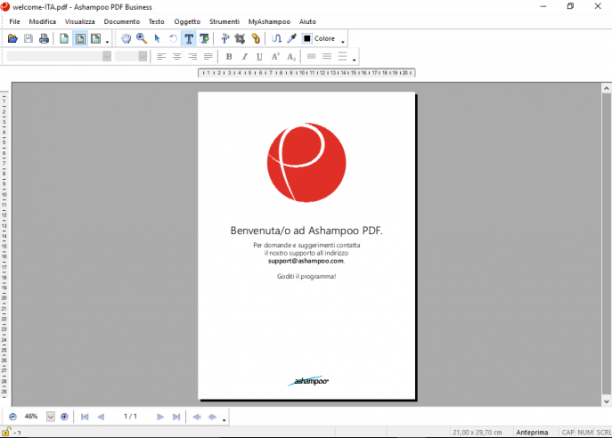The width and height of the screenshot is (612, 438).
Task: Open the File menu
Action: tap(14, 21)
